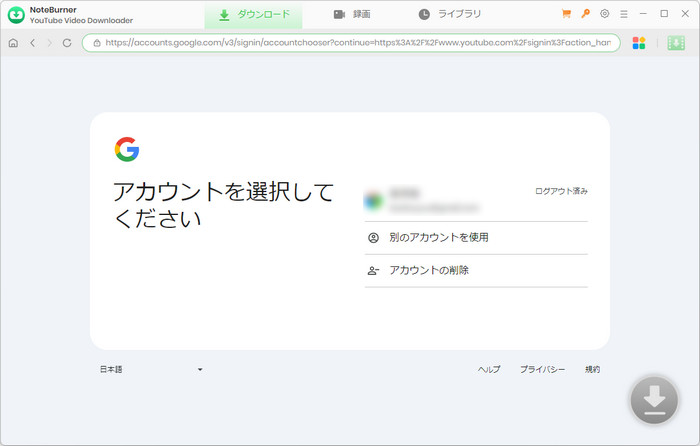Image resolution: width=700 pixels, height=446 pixels.
Task: Maximize the NoteBurner window
Action: 664,14
